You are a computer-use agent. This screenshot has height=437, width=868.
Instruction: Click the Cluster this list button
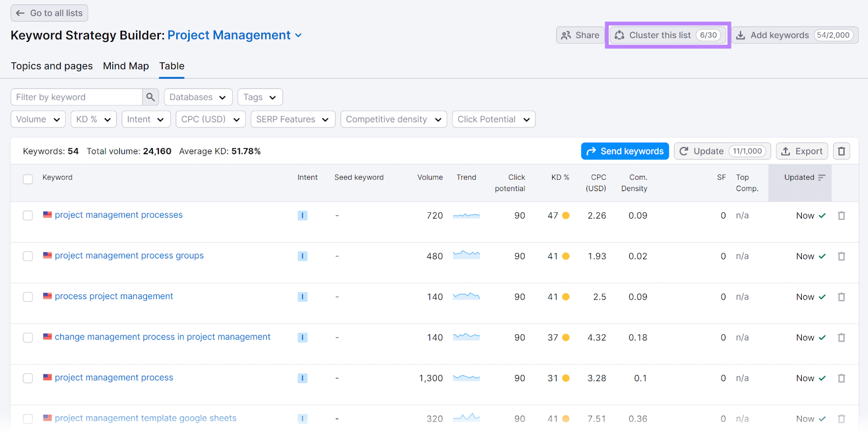pyautogui.click(x=667, y=35)
